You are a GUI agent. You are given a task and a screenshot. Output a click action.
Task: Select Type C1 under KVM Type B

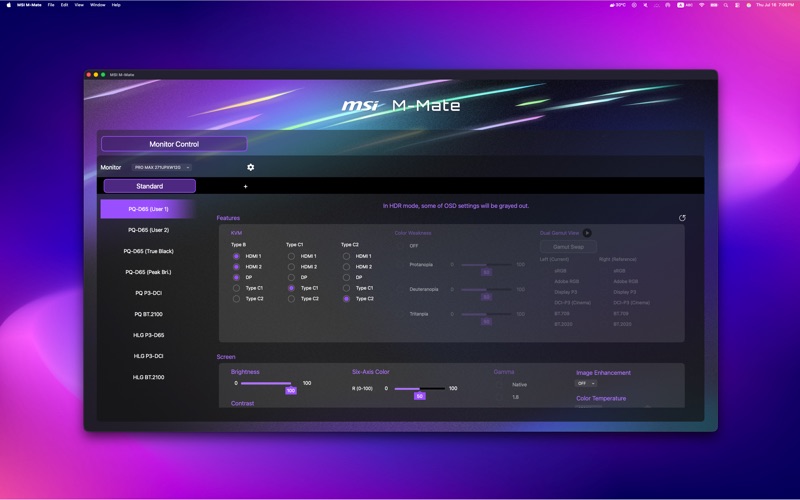(x=236, y=288)
